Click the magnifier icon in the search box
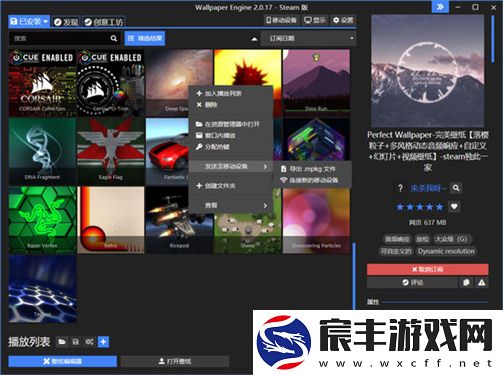This screenshot has width=503, height=375. click(x=114, y=39)
